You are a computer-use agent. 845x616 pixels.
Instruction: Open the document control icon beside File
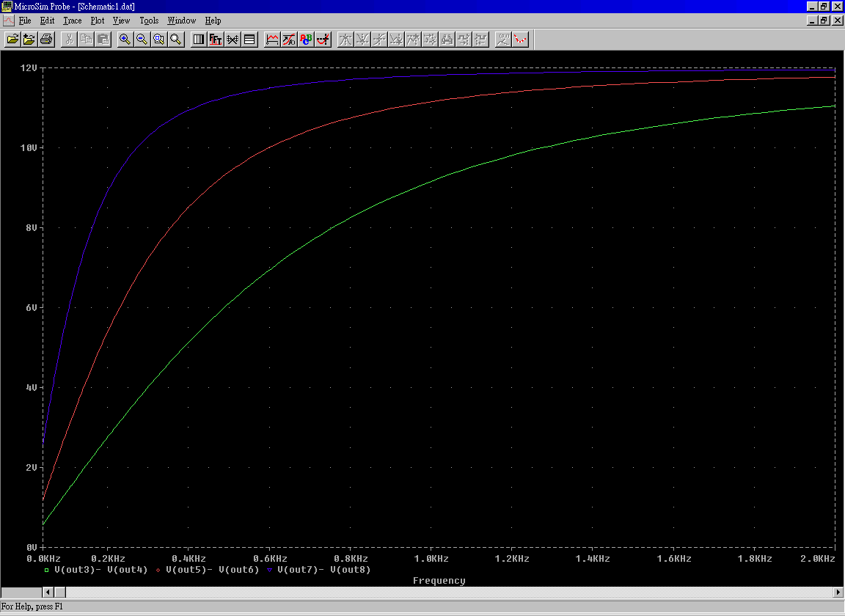coord(8,21)
